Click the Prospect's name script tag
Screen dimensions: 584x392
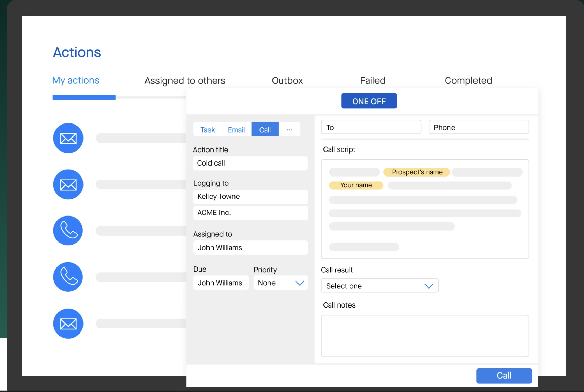417,172
